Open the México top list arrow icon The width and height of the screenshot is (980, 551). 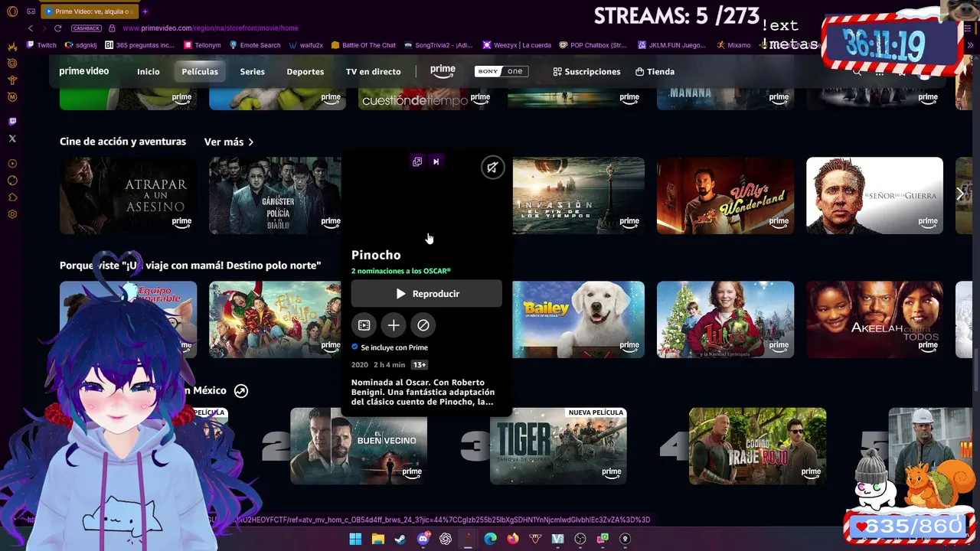click(x=241, y=391)
